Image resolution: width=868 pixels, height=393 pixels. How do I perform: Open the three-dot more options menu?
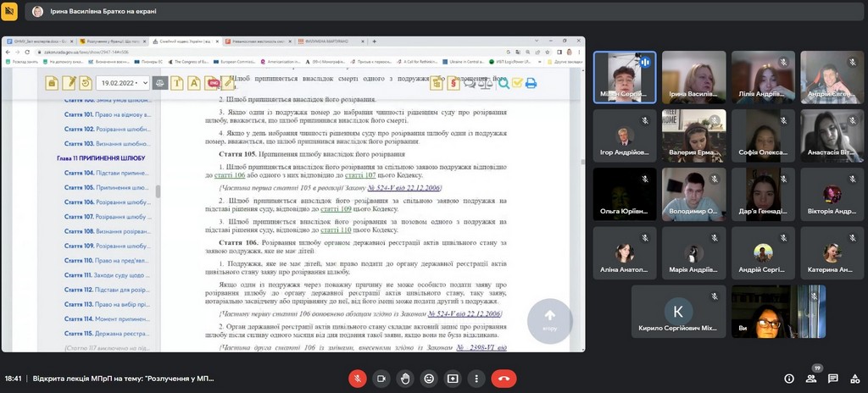coord(476,379)
